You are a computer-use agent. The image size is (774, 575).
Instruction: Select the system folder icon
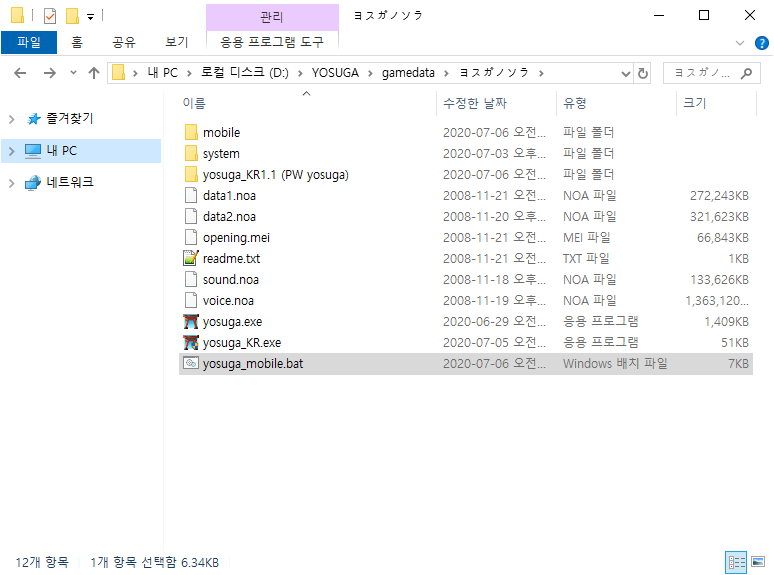click(191, 153)
